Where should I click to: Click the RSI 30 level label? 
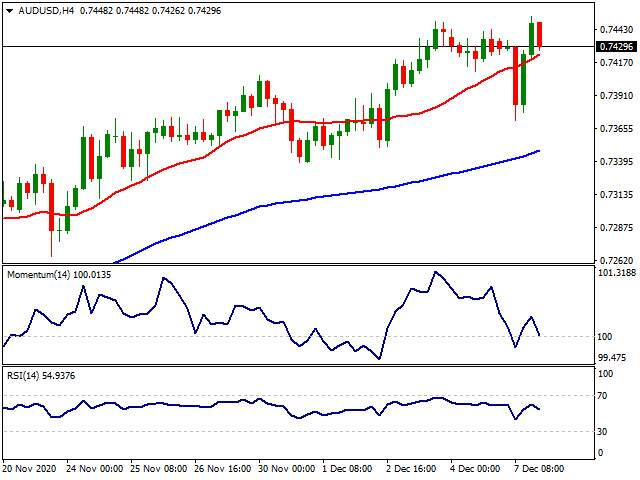tap(602, 431)
